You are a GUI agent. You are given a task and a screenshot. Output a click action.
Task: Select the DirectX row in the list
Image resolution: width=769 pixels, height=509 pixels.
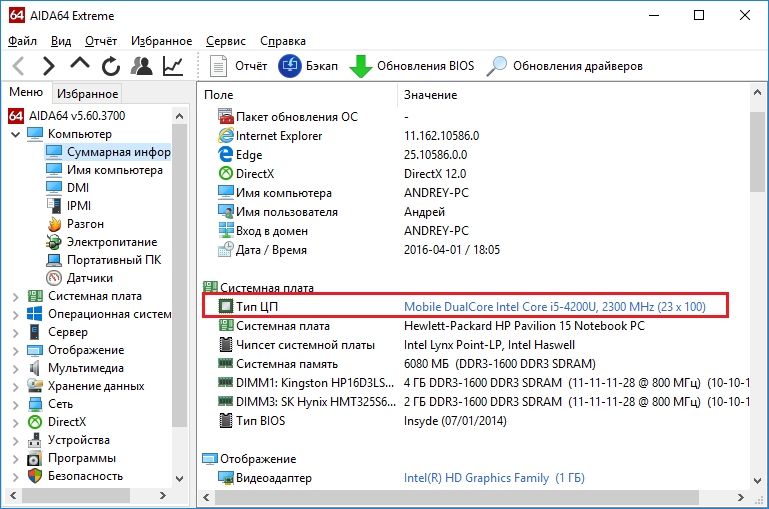pyautogui.click(x=474, y=174)
